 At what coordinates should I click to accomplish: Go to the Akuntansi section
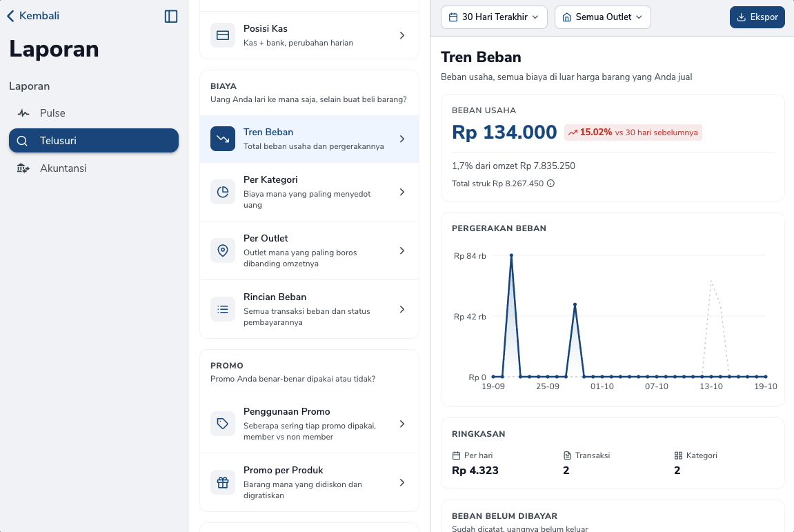point(94,168)
